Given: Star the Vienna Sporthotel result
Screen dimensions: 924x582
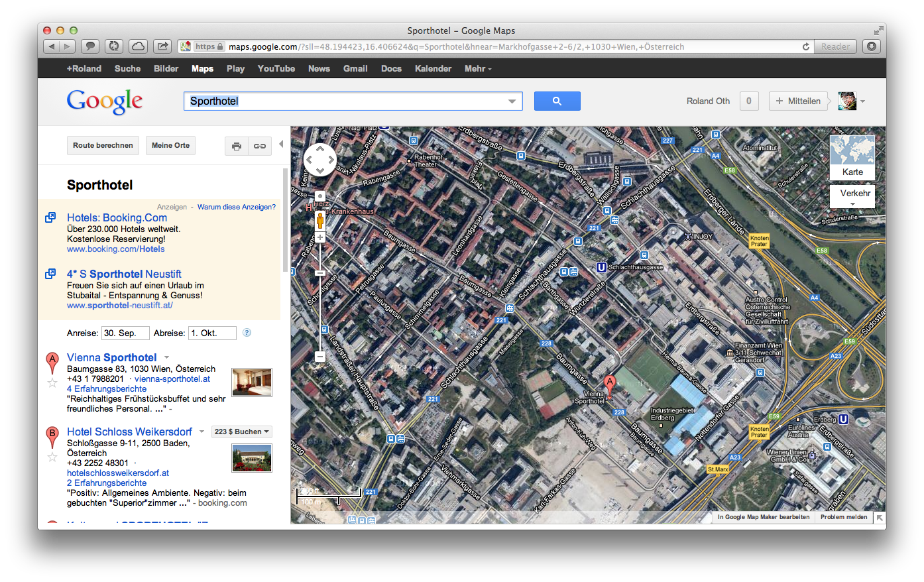Looking at the screenshot, I should [52, 382].
